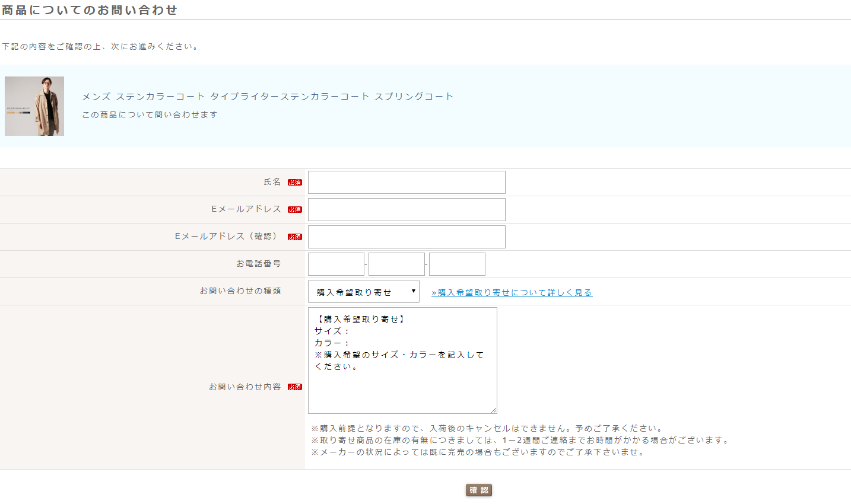Screen dimensions: 851x504
Task: Click the middle phone number box
Action: click(396, 264)
